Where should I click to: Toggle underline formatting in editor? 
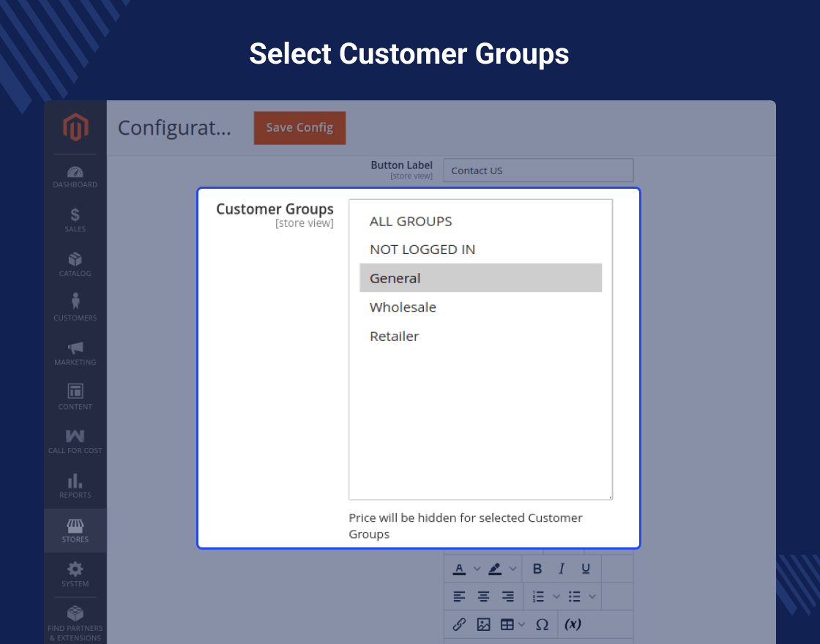586,569
